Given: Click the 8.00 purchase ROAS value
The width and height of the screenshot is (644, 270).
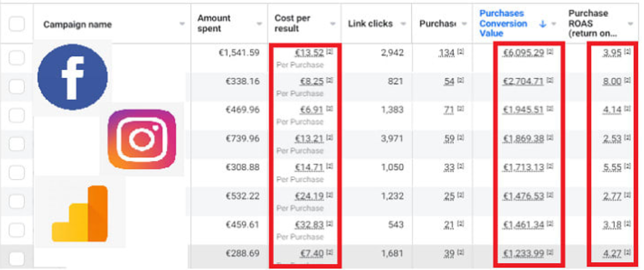Looking at the screenshot, I should pyautogui.click(x=612, y=81).
